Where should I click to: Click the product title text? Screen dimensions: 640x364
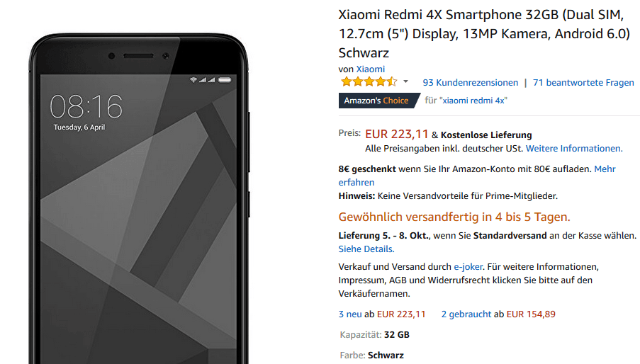point(484,34)
